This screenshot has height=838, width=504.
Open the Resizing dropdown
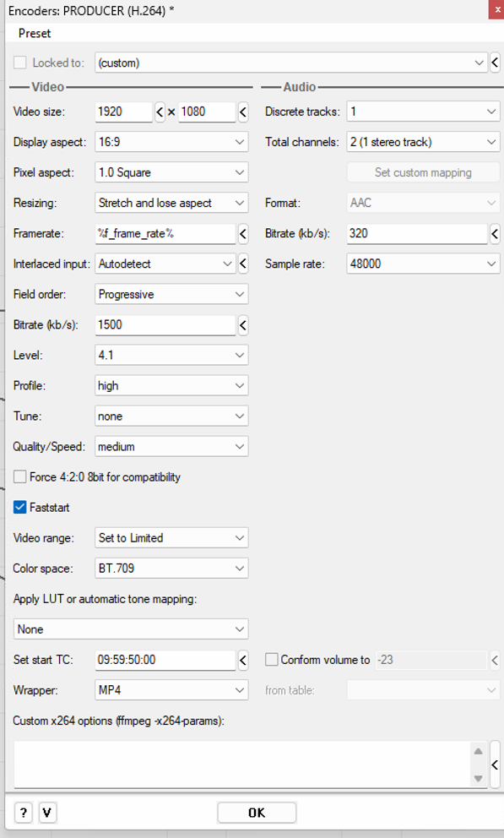[171, 203]
